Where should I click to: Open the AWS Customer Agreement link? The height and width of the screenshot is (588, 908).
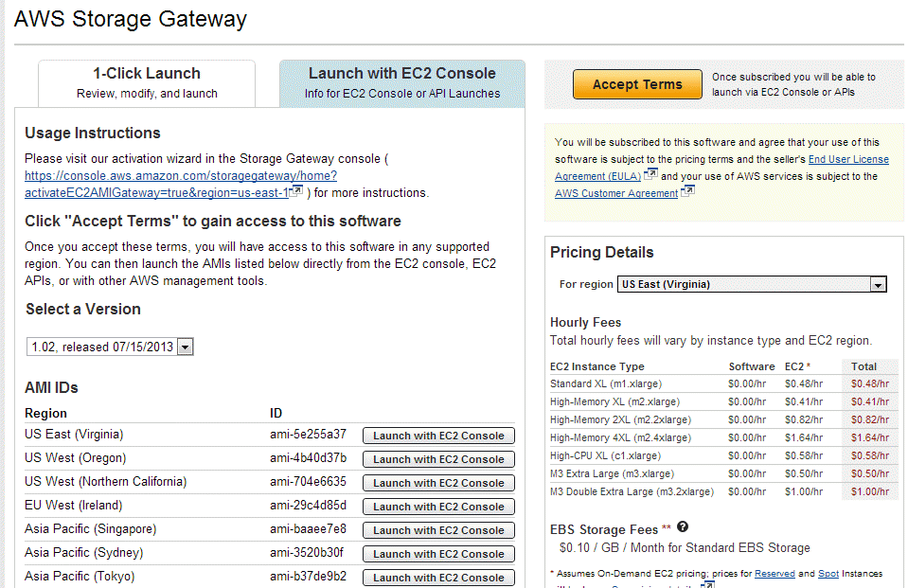pos(616,193)
